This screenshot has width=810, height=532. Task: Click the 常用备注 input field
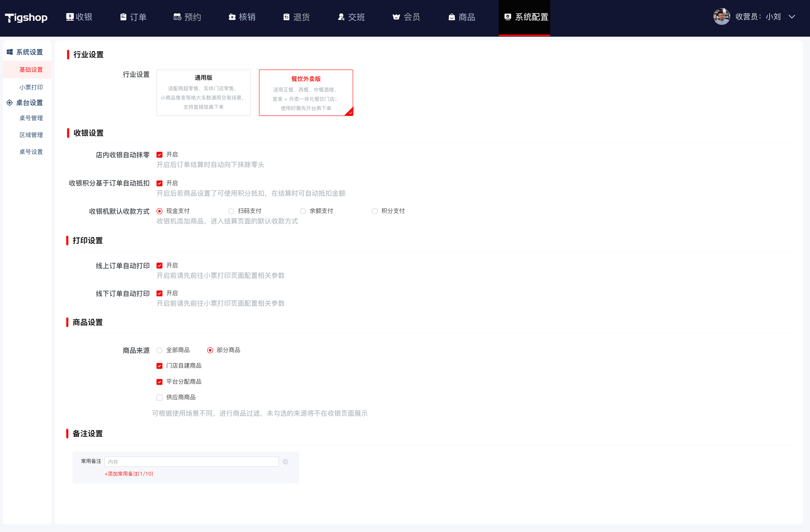pos(192,462)
